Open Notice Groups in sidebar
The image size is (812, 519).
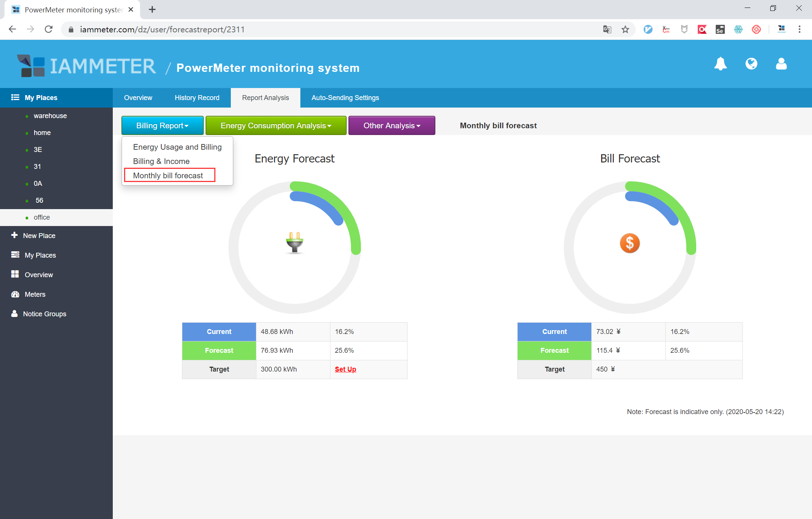pos(44,314)
